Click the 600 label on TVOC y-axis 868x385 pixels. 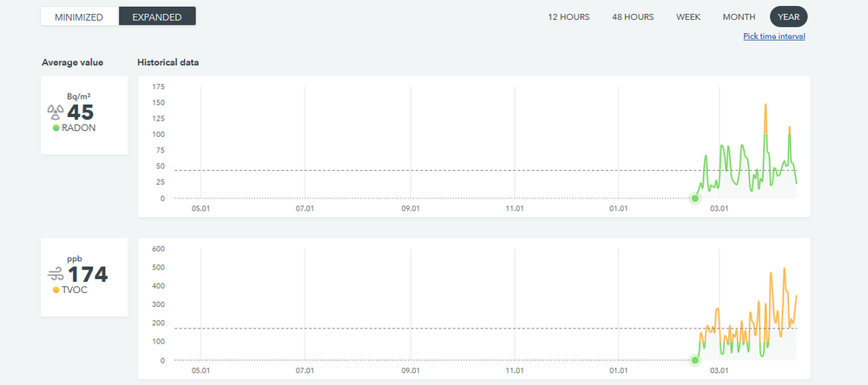coord(158,249)
